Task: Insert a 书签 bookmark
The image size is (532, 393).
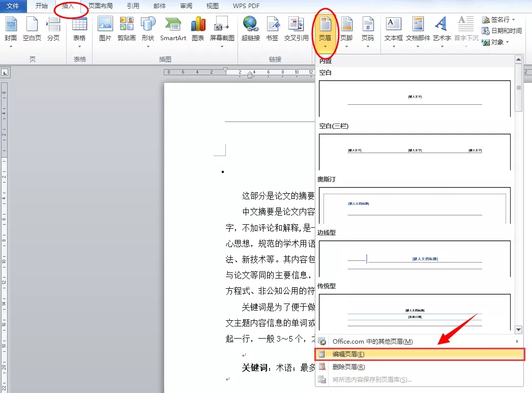Action: pyautogui.click(x=273, y=31)
